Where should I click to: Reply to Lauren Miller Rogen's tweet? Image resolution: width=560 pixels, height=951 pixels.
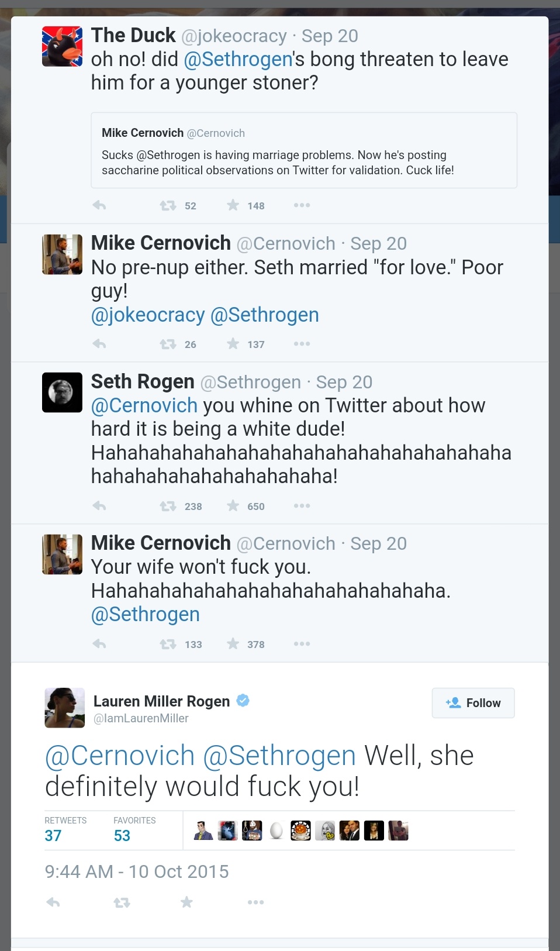click(x=53, y=902)
